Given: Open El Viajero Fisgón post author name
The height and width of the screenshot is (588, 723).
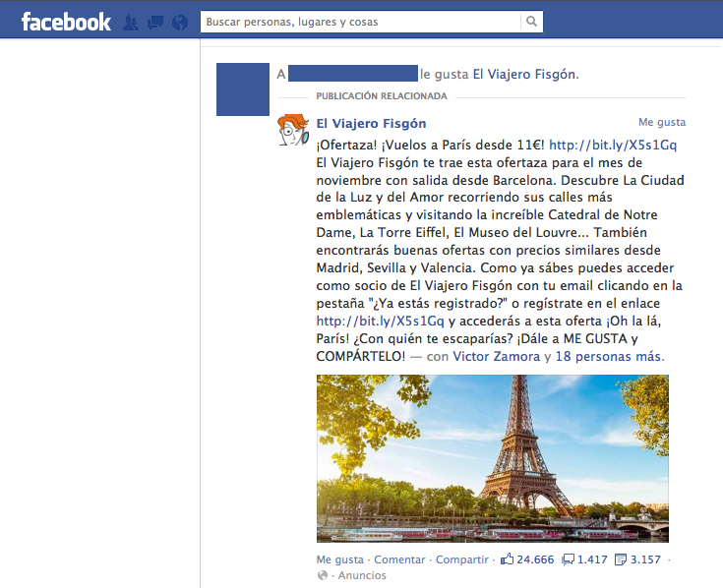Looking at the screenshot, I should pos(371,124).
